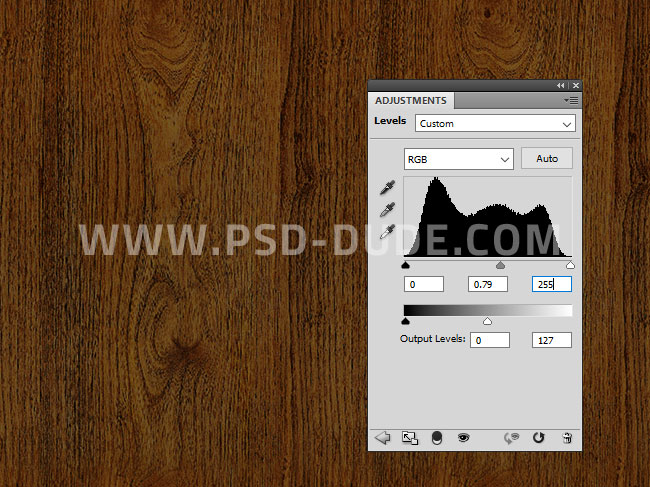Select the white point eyedropper
Screen dimensions: 650x487
(x=388, y=232)
